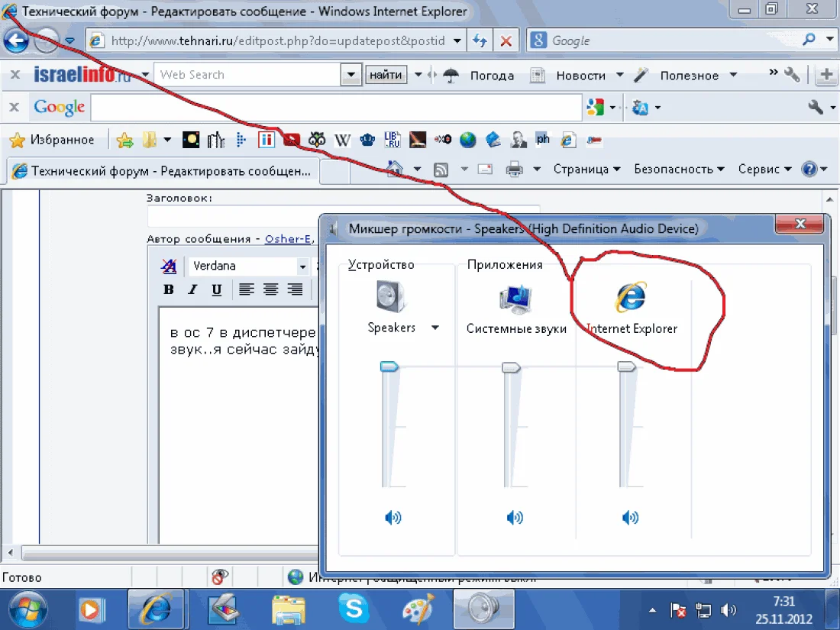Viewport: 840px width, 630px height.
Task: Click the Google Toolbar share icon
Action: pyautogui.click(x=595, y=107)
